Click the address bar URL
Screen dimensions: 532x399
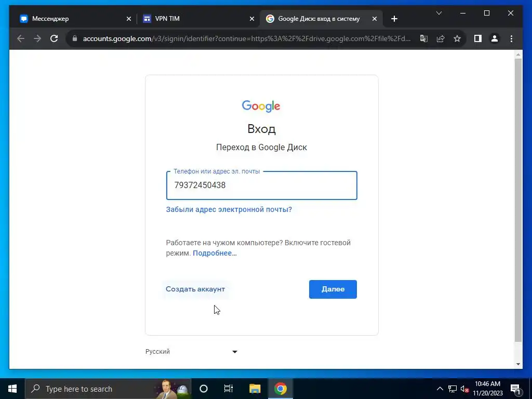point(247,38)
